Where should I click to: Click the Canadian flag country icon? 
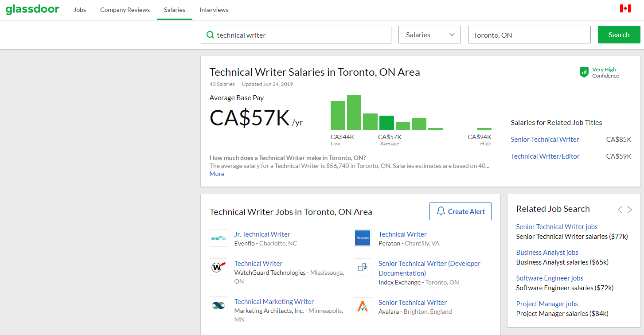(x=625, y=8)
